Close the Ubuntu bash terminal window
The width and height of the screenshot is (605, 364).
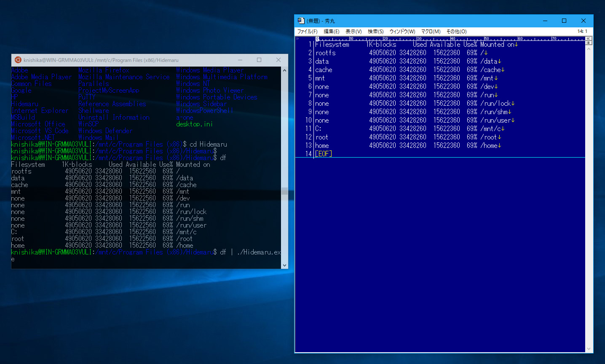point(278,60)
